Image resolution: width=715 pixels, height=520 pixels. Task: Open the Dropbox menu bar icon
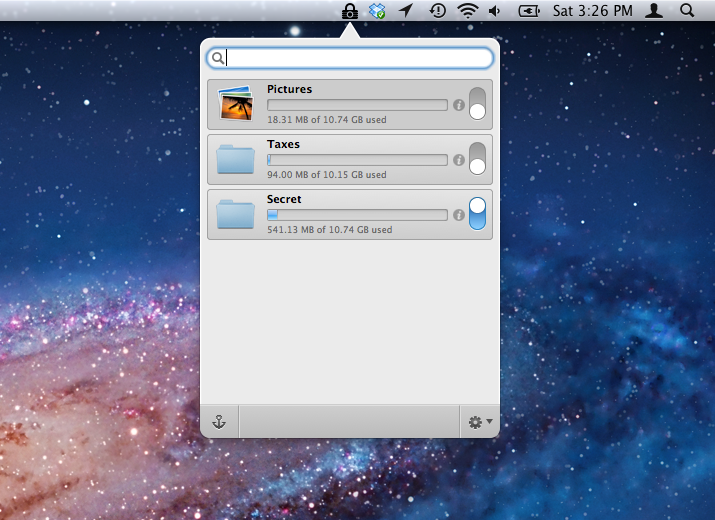pos(377,11)
